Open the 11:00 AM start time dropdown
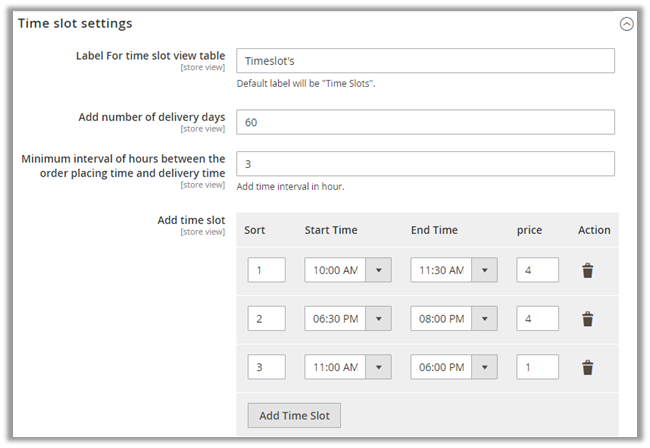The height and width of the screenshot is (448, 650). (x=379, y=368)
